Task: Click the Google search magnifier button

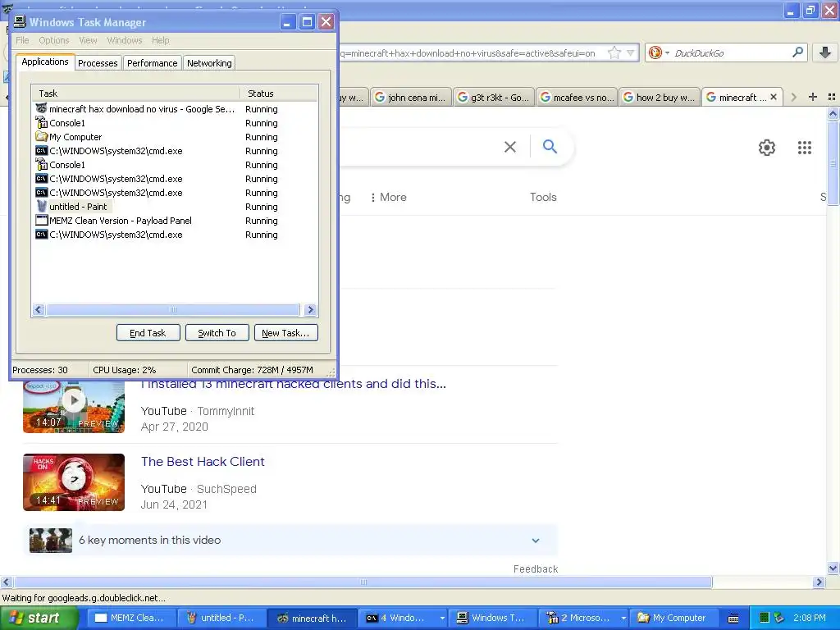Action: 550,146
